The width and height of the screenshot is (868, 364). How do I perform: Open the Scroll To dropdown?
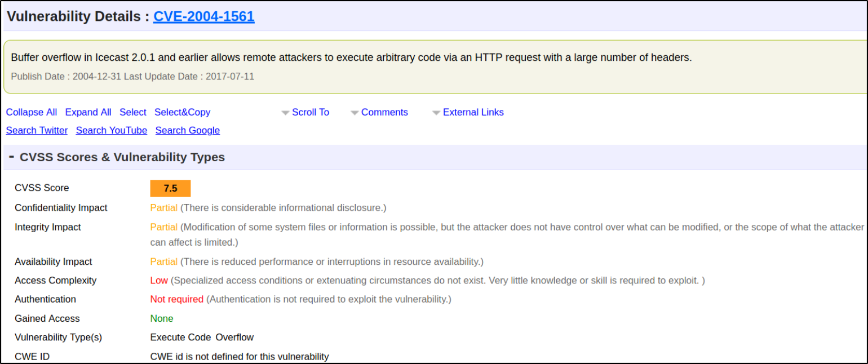[311, 112]
